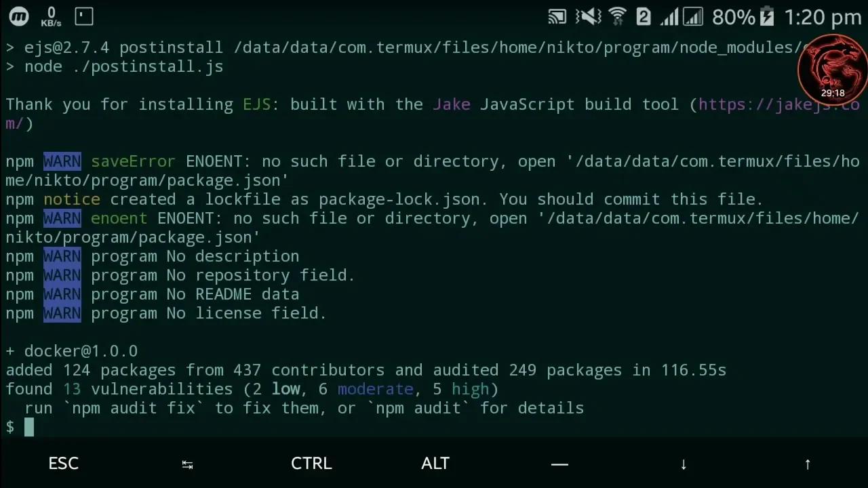Tap the 0 KB/s network speed indicator
Viewport: 868px width, 488px height.
(51, 17)
